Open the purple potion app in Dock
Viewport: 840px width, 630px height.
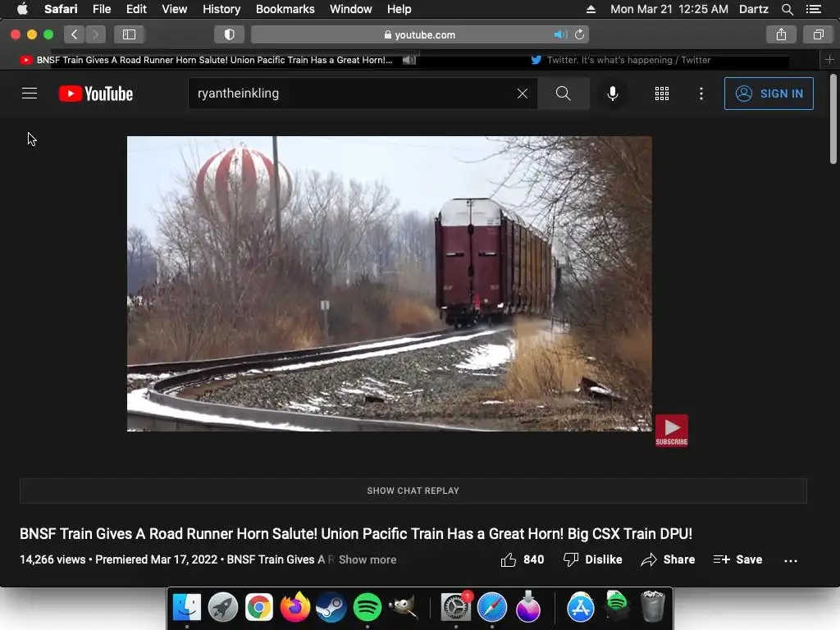click(x=528, y=607)
